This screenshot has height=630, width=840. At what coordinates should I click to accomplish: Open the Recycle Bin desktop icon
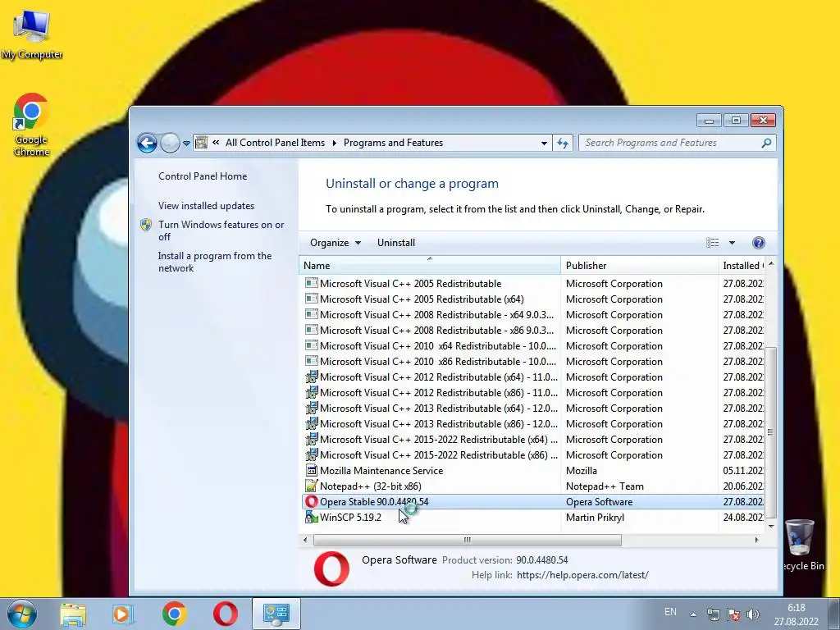(x=800, y=545)
